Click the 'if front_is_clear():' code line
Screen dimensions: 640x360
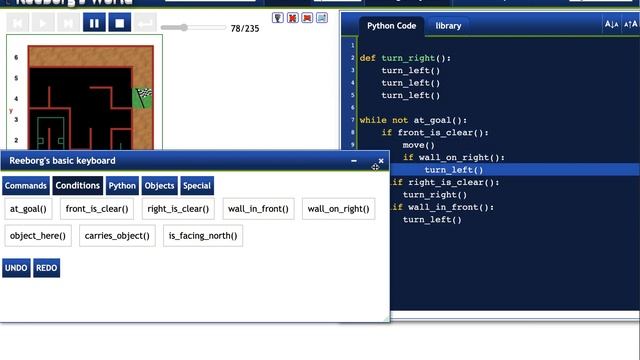[435, 133]
